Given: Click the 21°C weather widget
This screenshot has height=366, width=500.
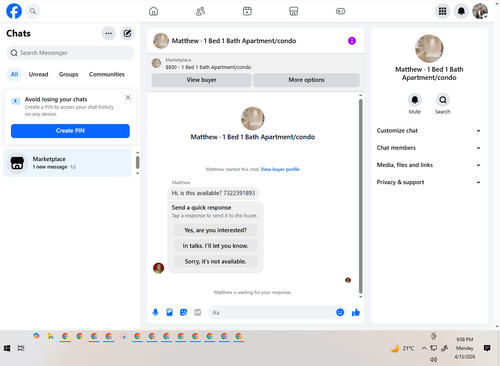Looking at the screenshot, I should pos(403,348).
